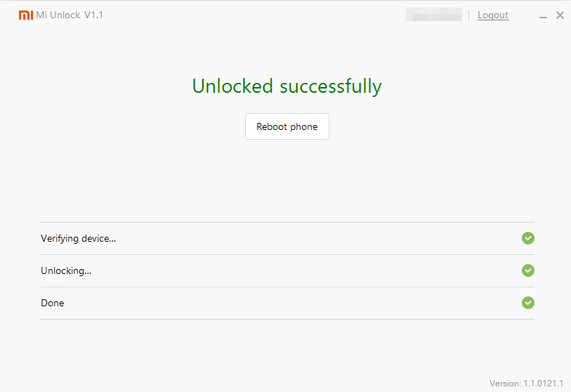Minimize the Mi Unlock window
The height and width of the screenshot is (392, 571).
543,16
